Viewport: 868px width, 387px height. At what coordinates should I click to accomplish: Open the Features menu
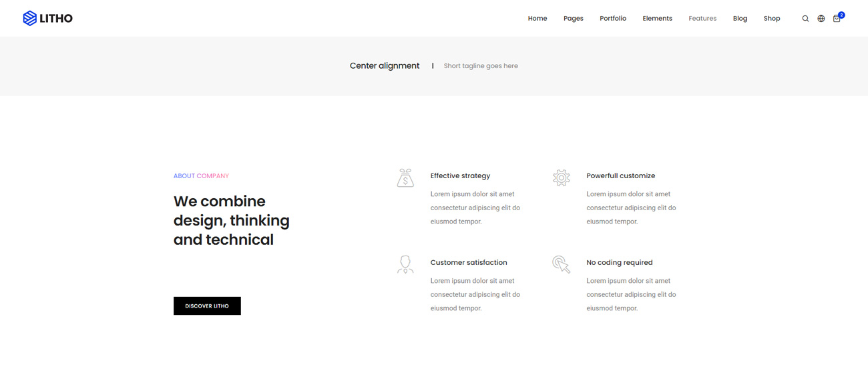point(702,19)
